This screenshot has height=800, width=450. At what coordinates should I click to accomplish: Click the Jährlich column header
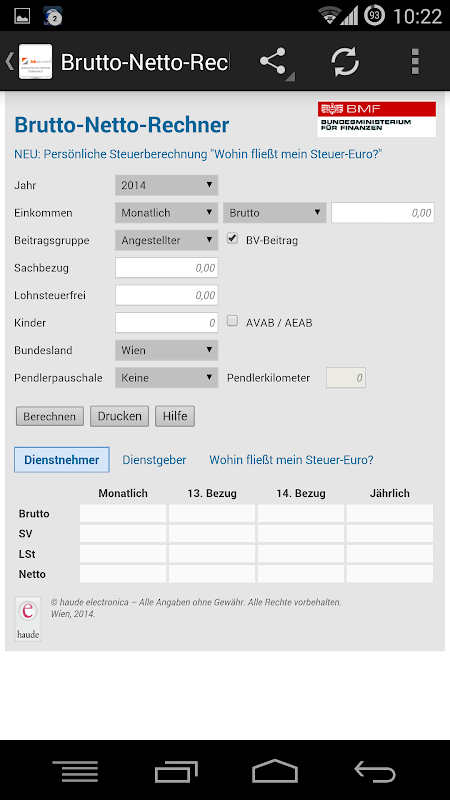pyautogui.click(x=390, y=493)
